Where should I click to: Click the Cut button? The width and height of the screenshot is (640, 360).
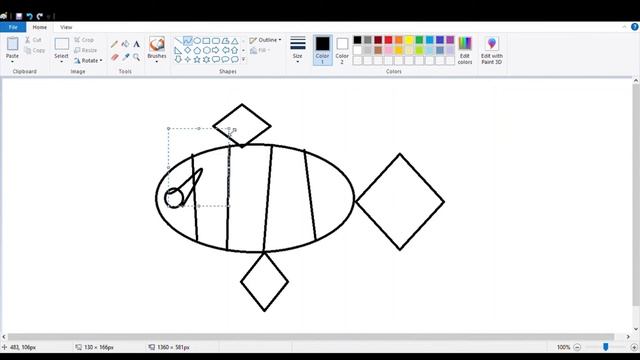tap(33, 40)
